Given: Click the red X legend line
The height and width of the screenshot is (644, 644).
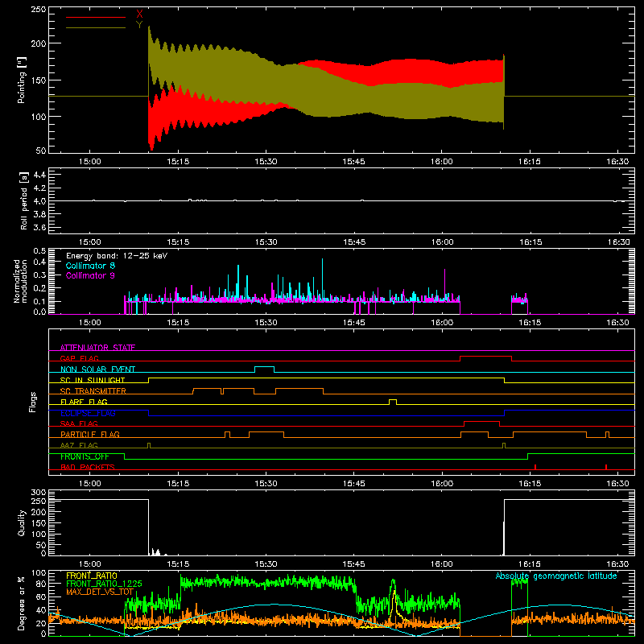Looking at the screenshot, I should pyautogui.click(x=96, y=17).
